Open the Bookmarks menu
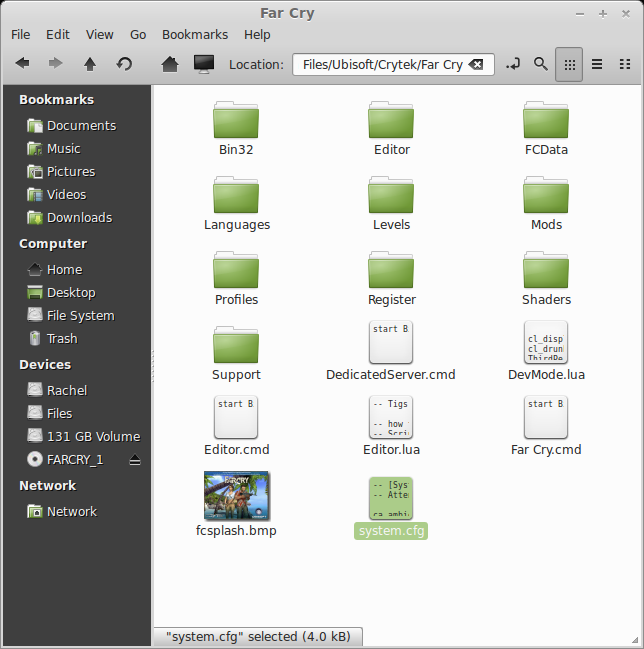This screenshot has height=649, width=644. point(195,35)
